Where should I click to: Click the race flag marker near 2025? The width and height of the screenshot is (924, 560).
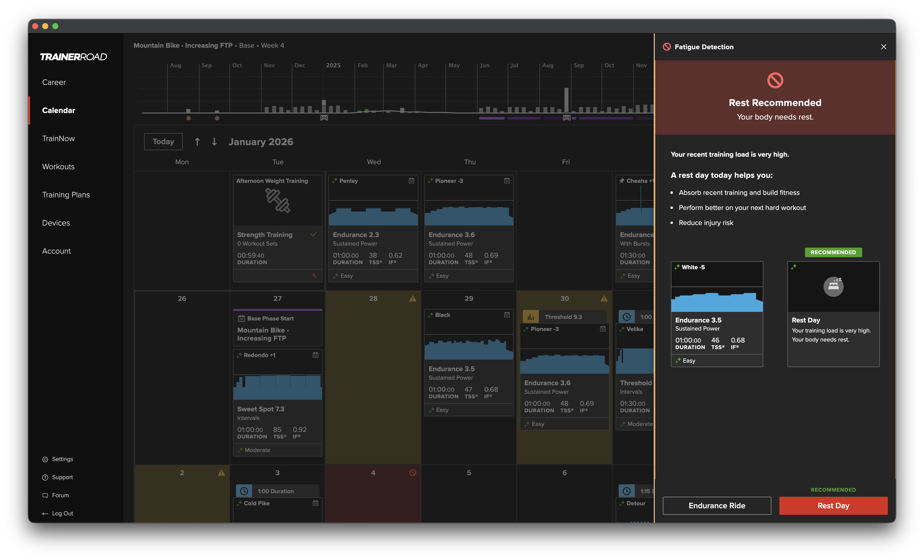point(324,118)
